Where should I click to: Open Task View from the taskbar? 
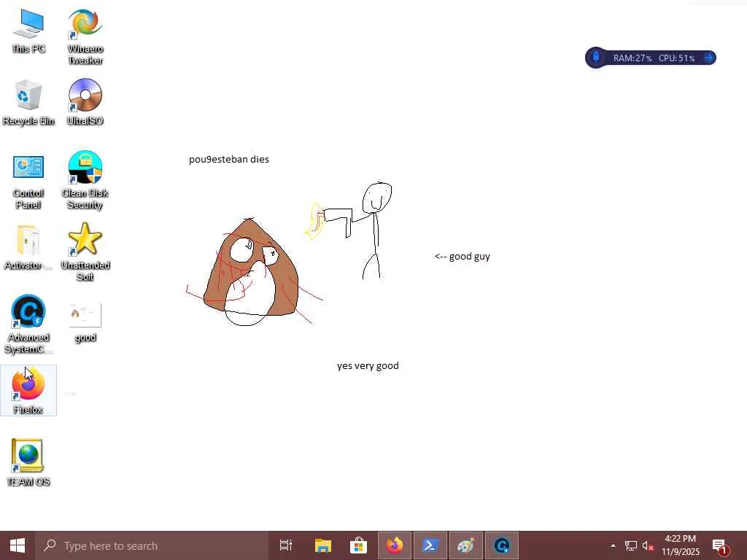coord(286,545)
